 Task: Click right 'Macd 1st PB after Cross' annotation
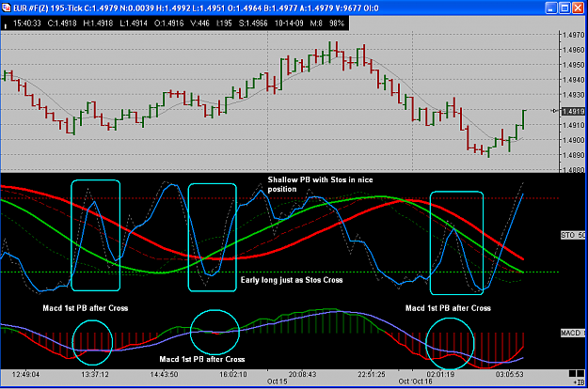click(448, 308)
